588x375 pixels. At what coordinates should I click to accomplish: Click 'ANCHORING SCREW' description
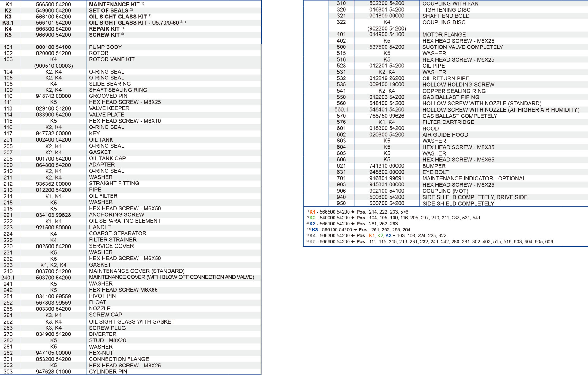coord(116,215)
